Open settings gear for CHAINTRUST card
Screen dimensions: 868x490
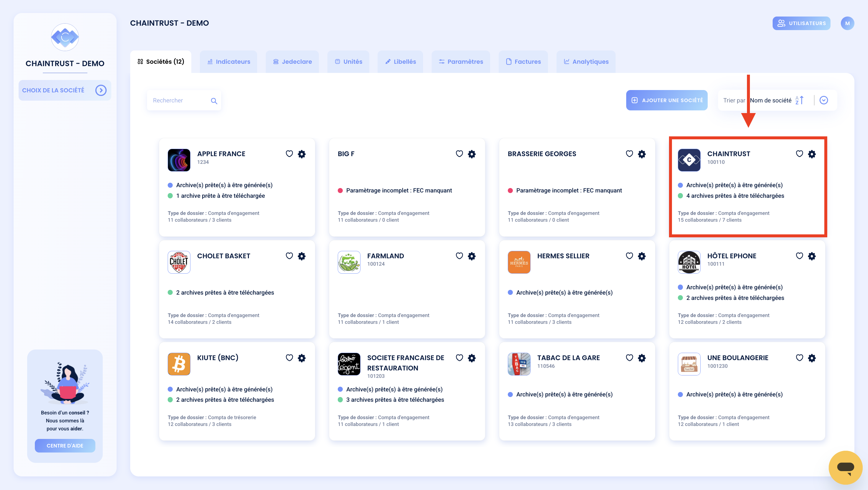pos(812,154)
